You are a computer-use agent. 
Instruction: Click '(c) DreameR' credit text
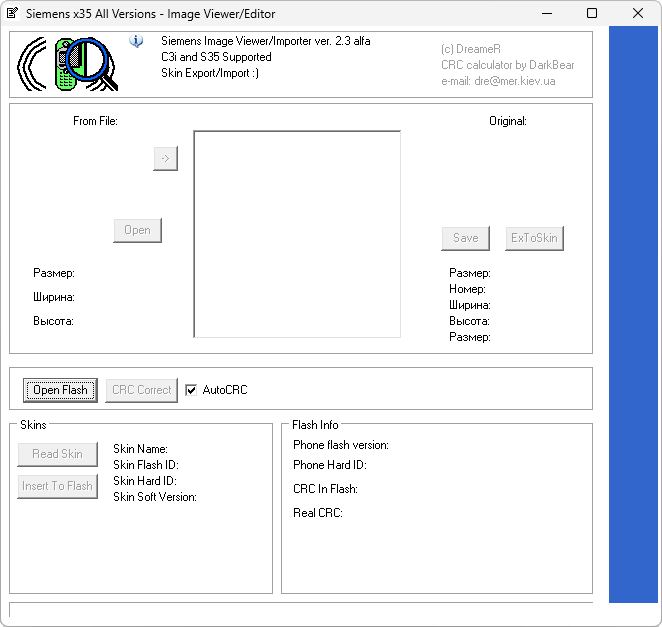pos(471,49)
